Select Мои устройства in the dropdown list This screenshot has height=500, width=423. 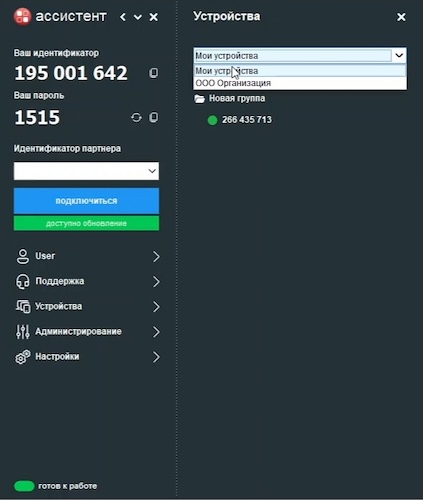point(300,71)
